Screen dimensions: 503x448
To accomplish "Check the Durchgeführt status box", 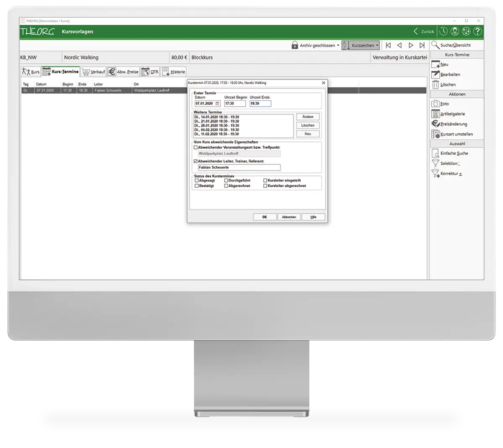I will pos(226,181).
